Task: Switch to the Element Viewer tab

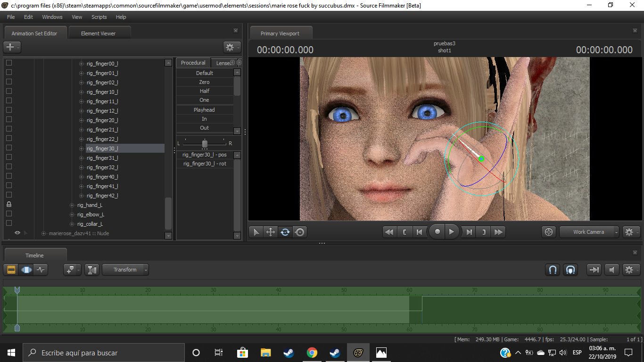Action: [x=98, y=33]
